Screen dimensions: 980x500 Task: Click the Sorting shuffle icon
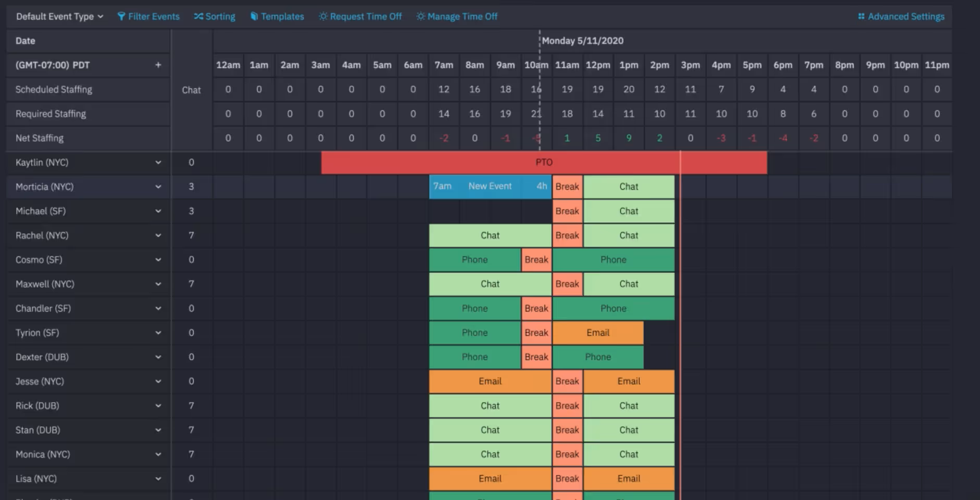[x=198, y=17]
